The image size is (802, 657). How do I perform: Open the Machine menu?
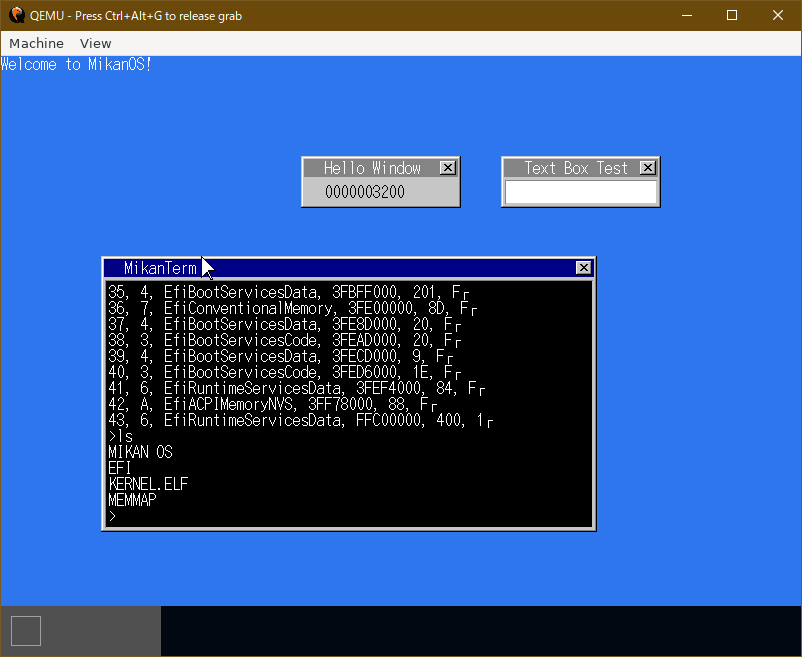(x=36, y=43)
